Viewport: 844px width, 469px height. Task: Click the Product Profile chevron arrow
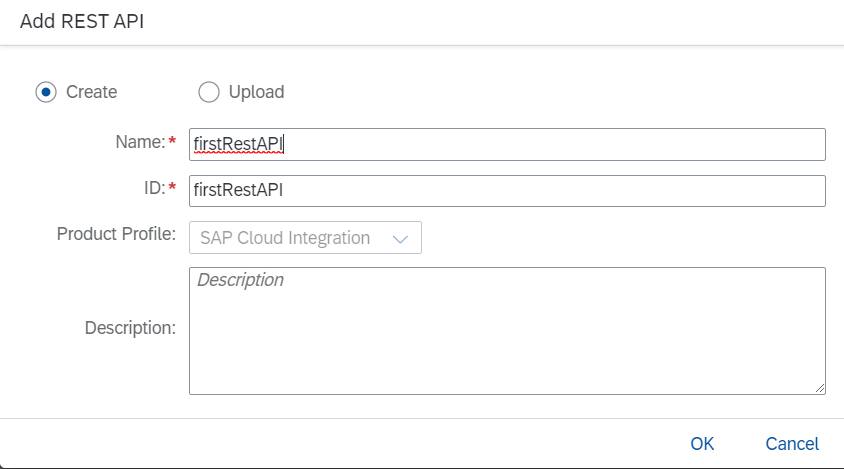(x=401, y=239)
